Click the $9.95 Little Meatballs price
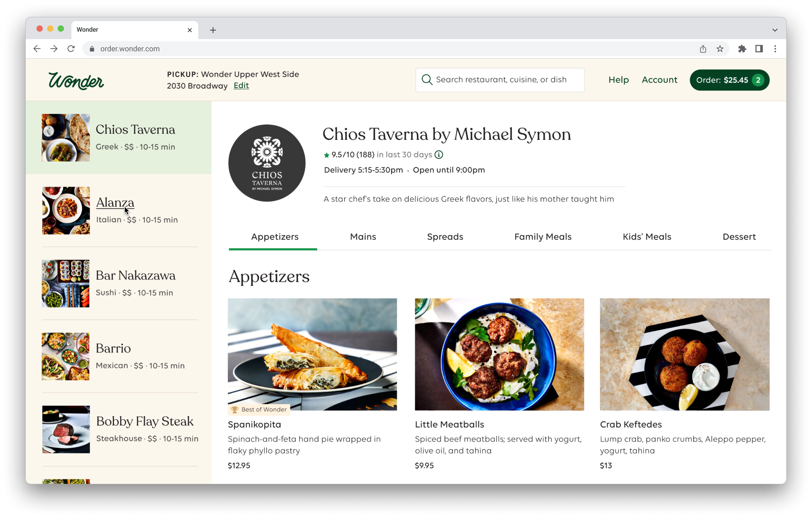Screen dimensions: 812x518 [x=424, y=466]
